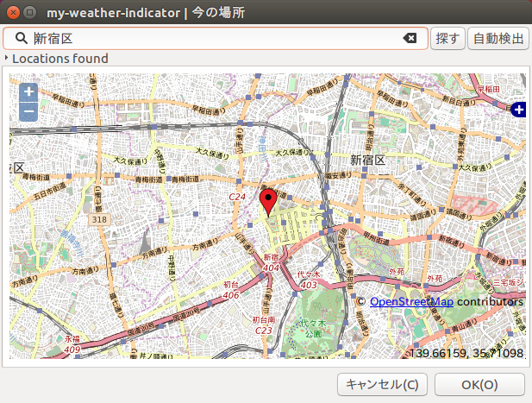
Task: Click the red location marker pin
Action: point(268,203)
